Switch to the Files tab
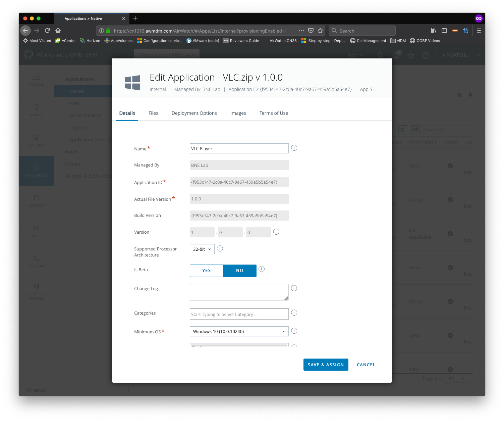 tap(153, 113)
